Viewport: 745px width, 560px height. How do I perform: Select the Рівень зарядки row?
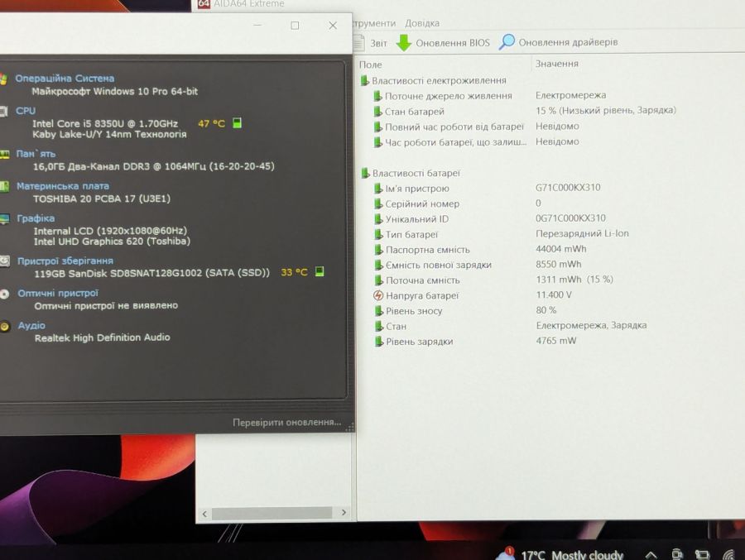pyautogui.click(x=414, y=342)
